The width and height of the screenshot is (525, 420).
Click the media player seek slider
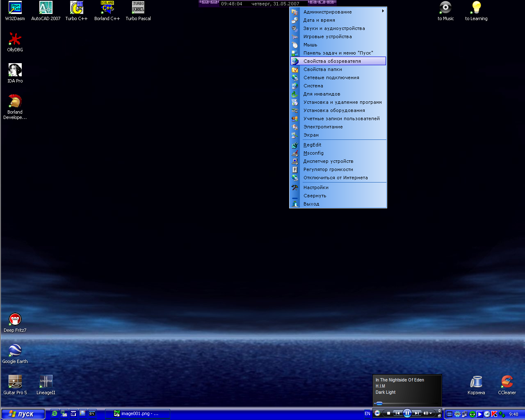point(379,404)
